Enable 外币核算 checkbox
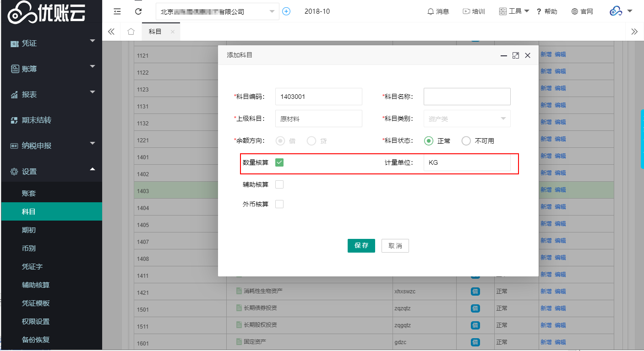Screen dimensions: 644x351 click(279, 204)
